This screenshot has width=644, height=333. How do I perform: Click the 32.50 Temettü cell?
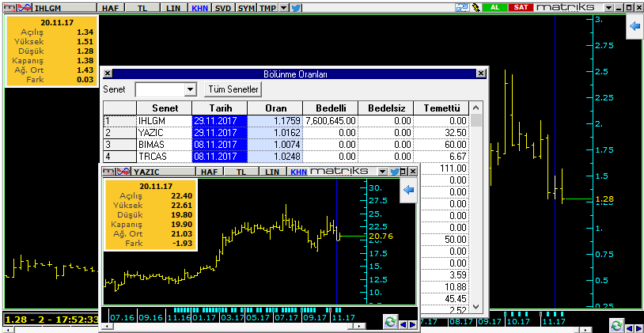tap(441, 133)
